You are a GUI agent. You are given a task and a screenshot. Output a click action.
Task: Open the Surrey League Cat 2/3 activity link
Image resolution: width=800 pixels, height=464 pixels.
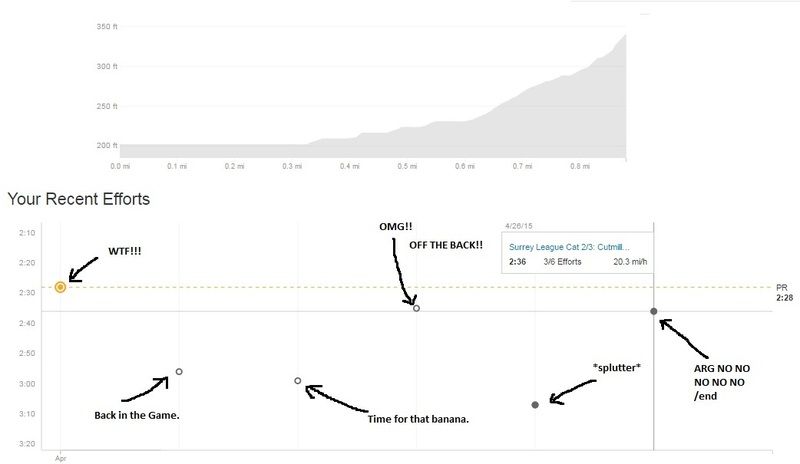coord(569,247)
